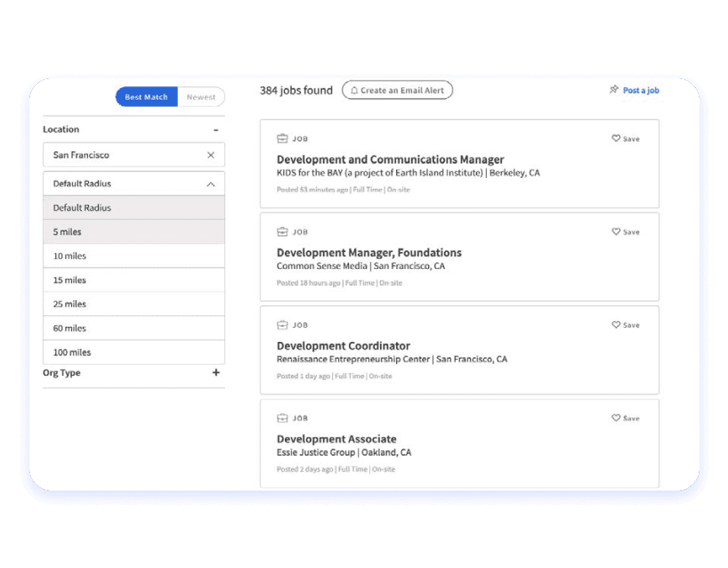Image resolution: width=728 pixels, height=568 pixels.
Task: Click the bell icon in Create an Email Alert
Action: click(354, 91)
